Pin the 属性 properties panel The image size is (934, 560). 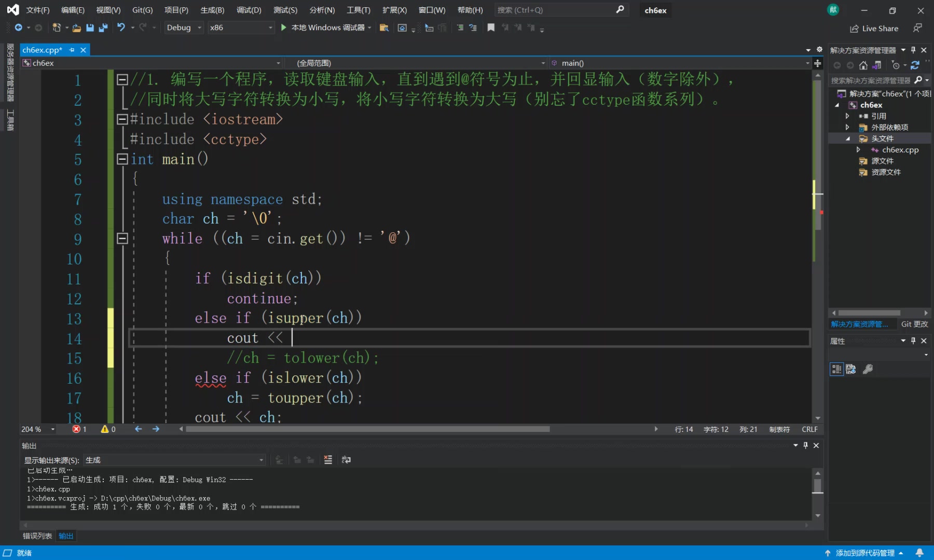(x=913, y=341)
